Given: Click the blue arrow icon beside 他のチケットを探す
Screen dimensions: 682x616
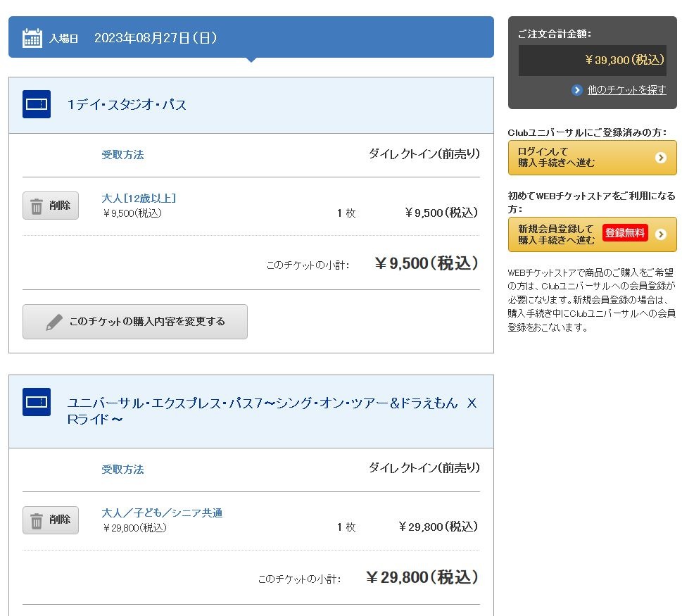Looking at the screenshot, I should point(576,90).
